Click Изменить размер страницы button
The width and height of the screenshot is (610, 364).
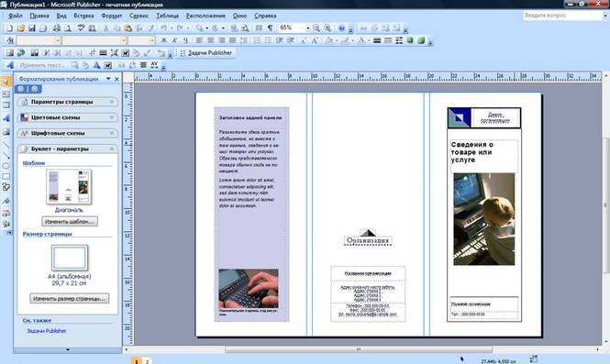(x=69, y=299)
